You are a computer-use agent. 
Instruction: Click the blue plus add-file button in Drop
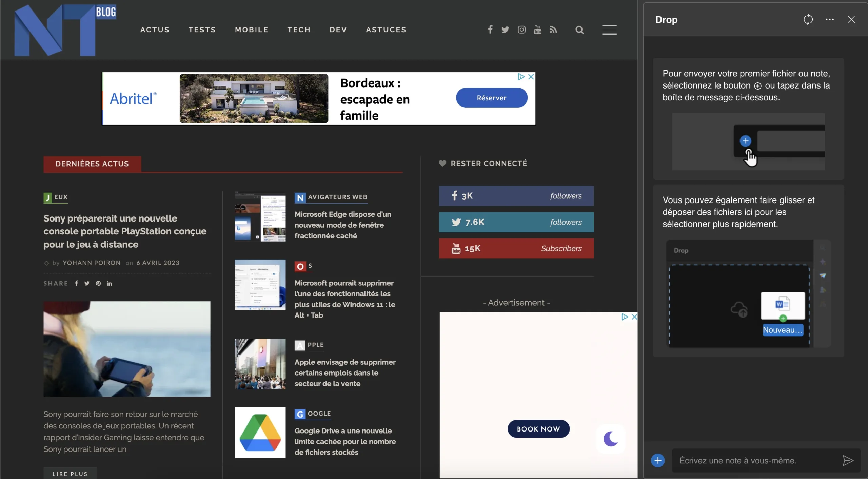658,460
